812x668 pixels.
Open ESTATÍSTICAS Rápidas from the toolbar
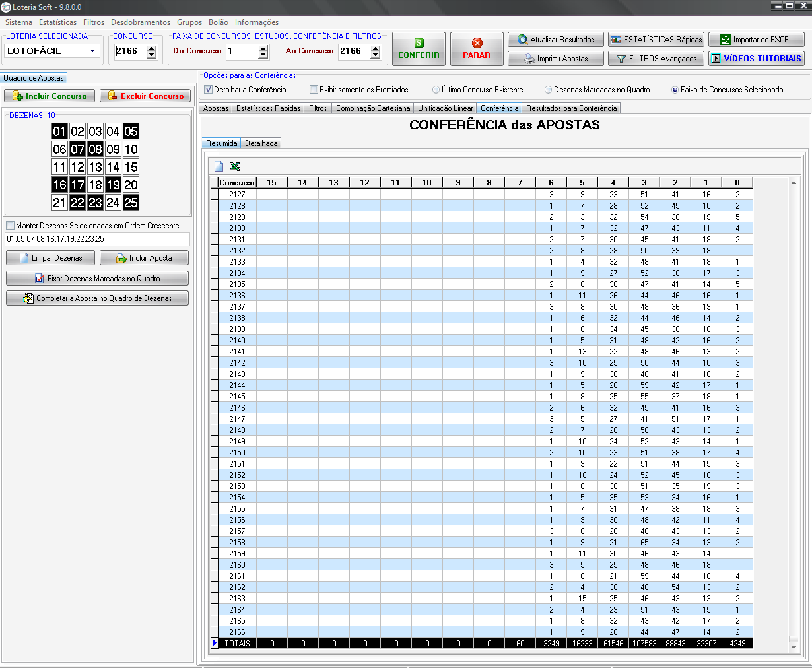(656, 40)
